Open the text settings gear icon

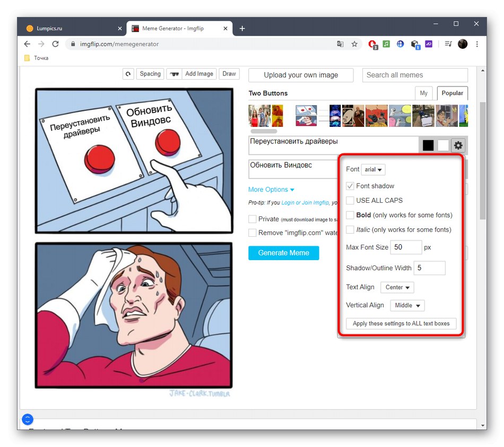coord(458,145)
